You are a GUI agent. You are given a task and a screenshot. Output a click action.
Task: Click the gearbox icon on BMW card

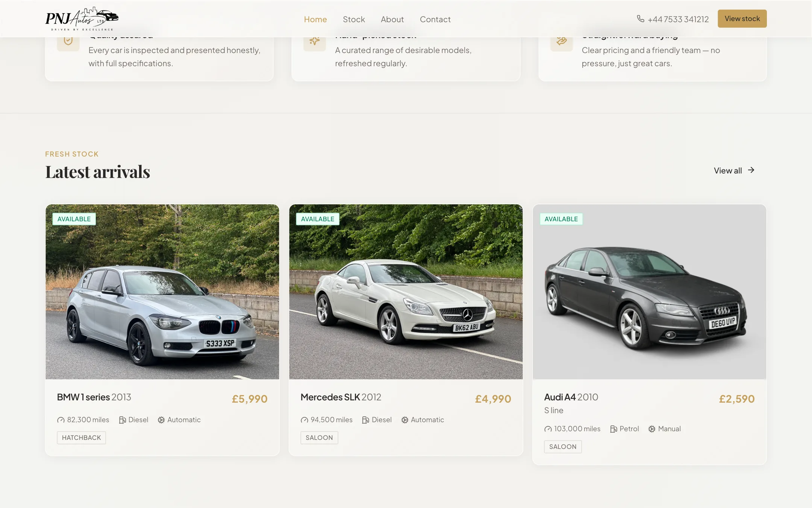(x=161, y=420)
